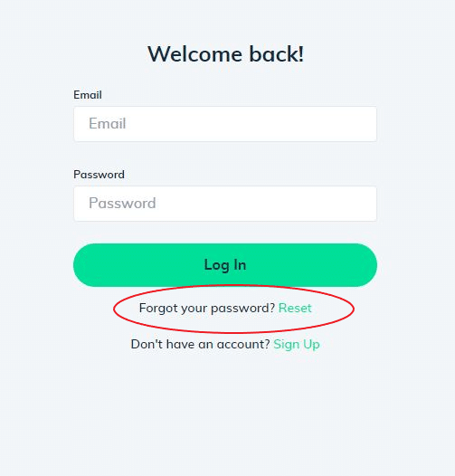Place the cursor in the password entry box
The image size is (455, 476).
click(225, 204)
